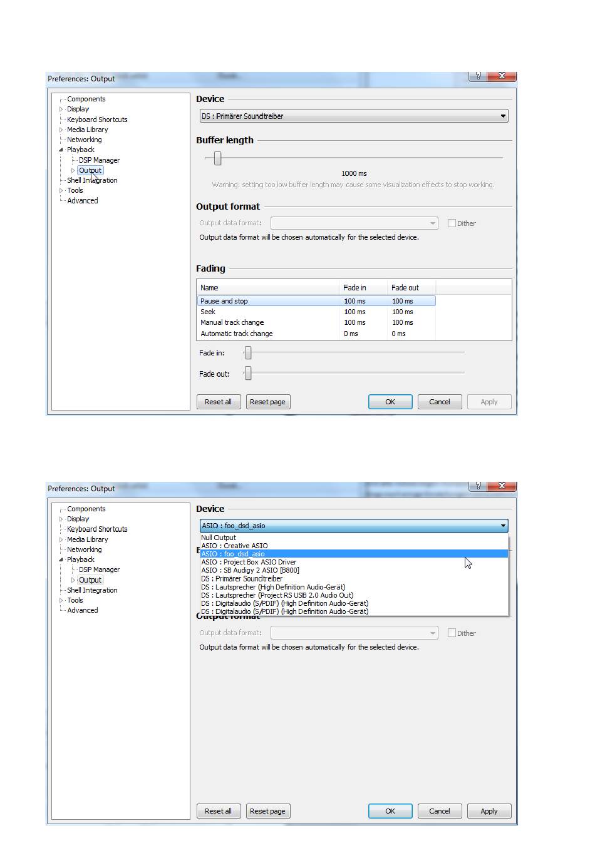Viewport: 595px width, 868px height.
Task: Expand Output node in upper window tree
Action: [x=73, y=170]
